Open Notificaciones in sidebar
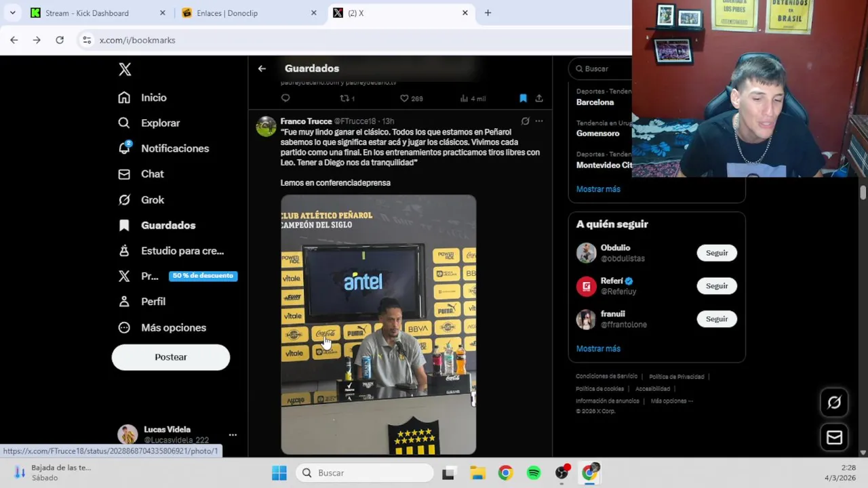 pos(163,148)
